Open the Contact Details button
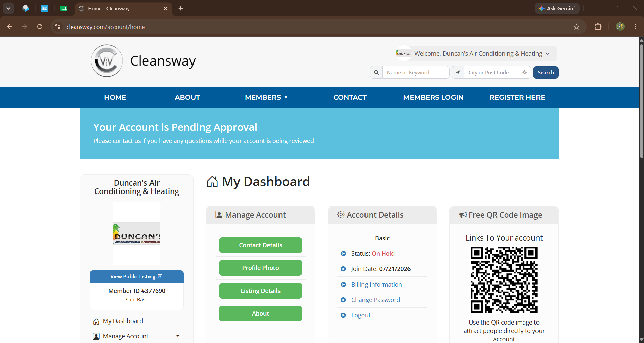The image size is (644, 343). [x=261, y=245]
